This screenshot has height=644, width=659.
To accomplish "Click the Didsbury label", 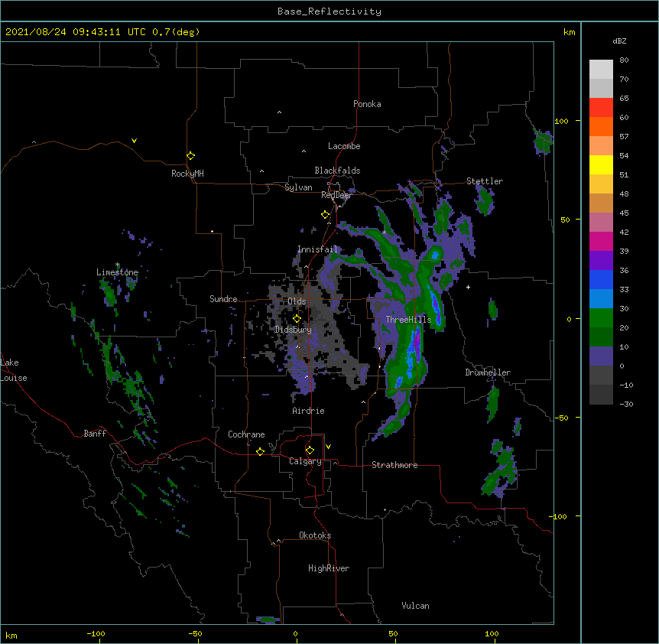I will 293,330.
